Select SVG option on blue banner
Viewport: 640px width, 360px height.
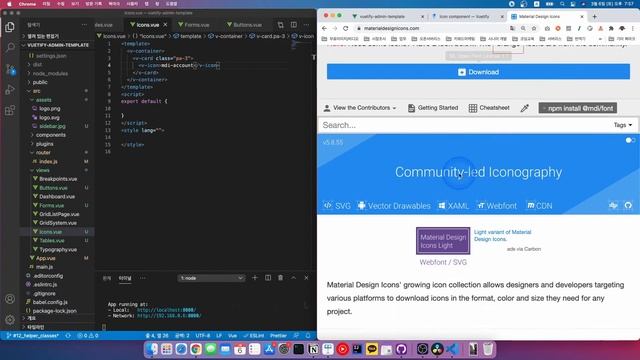pyautogui.click(x=337, y=206)
